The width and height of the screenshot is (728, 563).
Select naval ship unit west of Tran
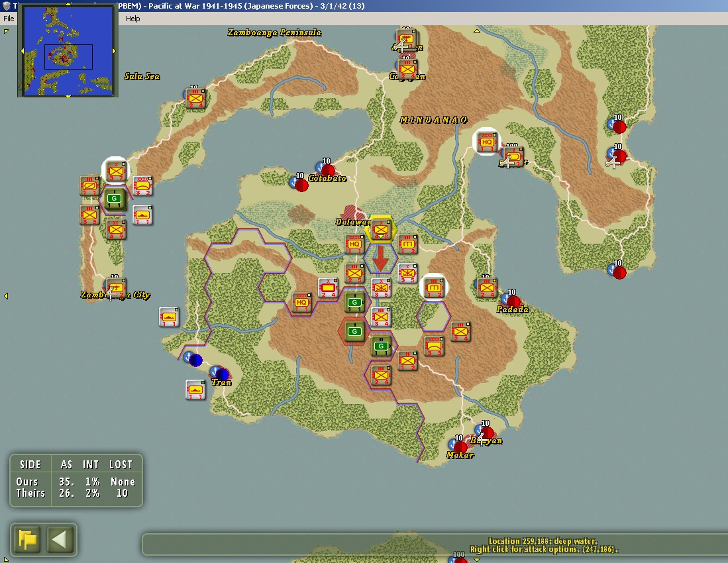[x=169, y=317]
